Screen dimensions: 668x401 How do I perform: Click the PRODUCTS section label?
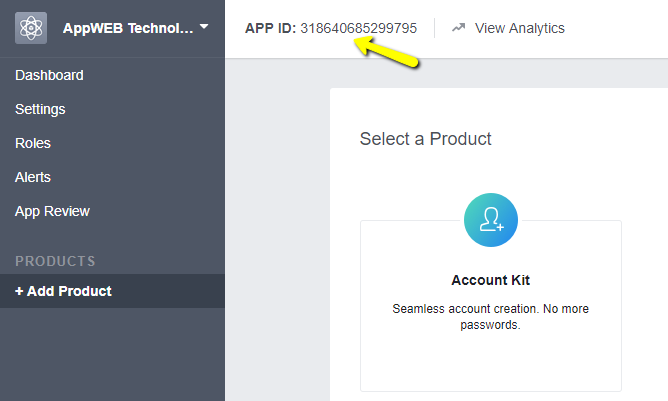[x=55, y=261]
